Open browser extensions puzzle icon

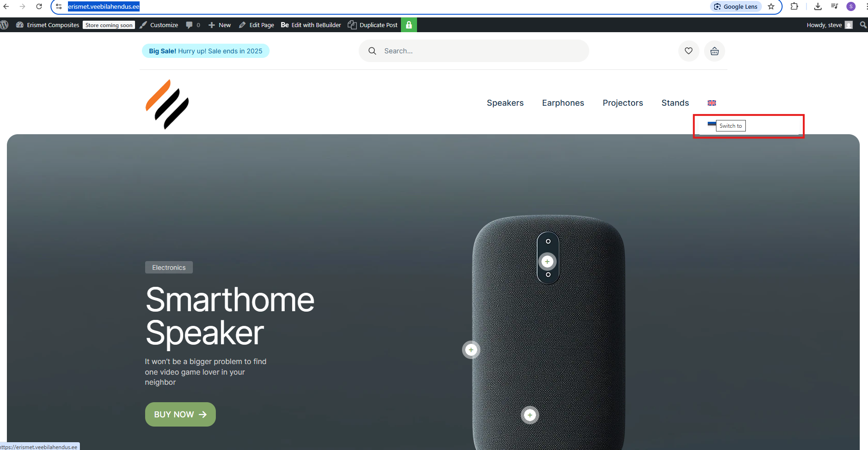(794, 6)
